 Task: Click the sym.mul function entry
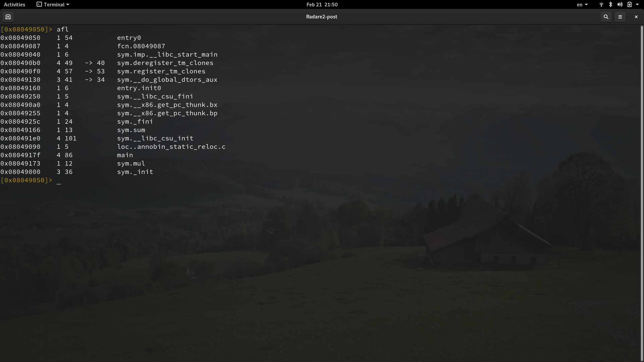click(131, 164)
